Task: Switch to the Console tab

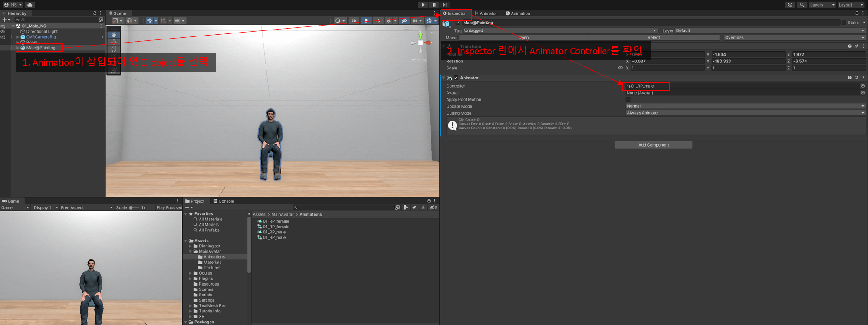Action: (224, 201)
